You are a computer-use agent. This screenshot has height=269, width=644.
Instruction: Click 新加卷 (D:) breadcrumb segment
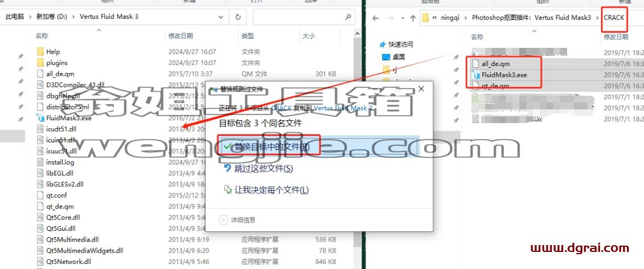tap(52, 17)
